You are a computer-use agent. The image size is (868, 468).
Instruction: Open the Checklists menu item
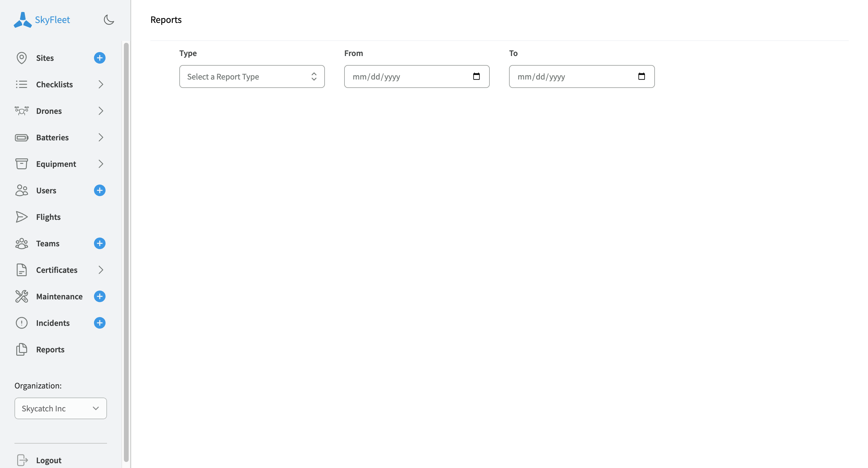(x=54, y=85)
